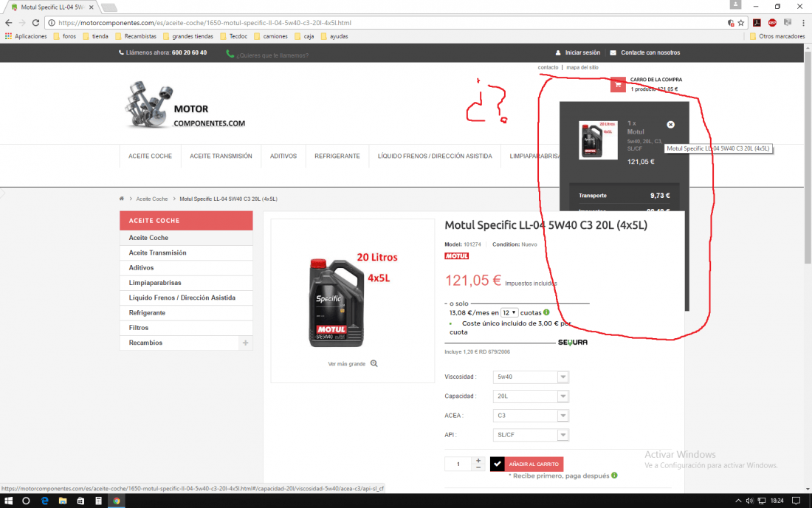
Task: Click info icon next to cuotas
Action: click(x=546, y=312)
